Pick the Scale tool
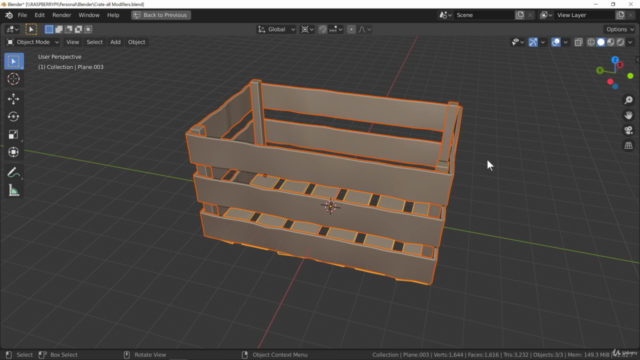640x360 pixels. [13, 134]
